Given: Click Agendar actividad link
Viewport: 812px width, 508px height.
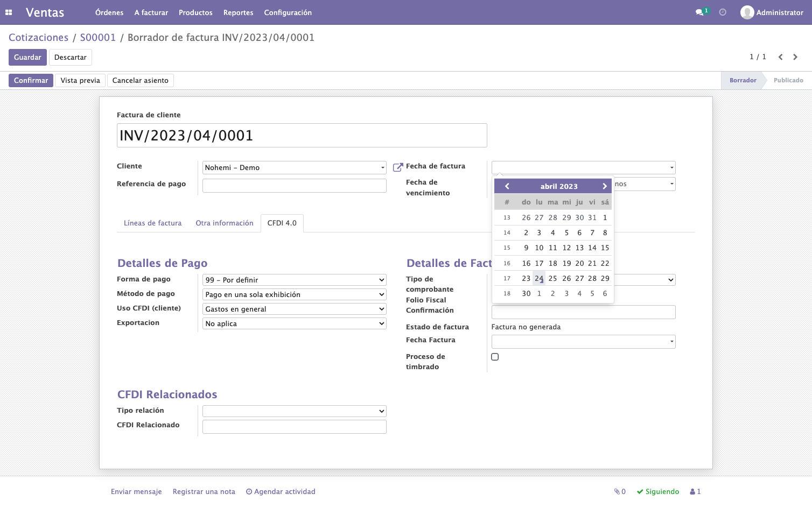Looking at the screenshot, I should (281, 492).
